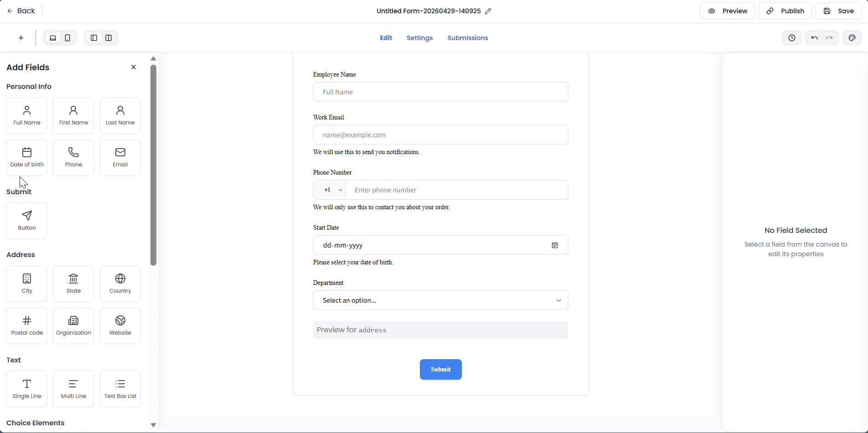
Task: Edit form title with pencil icon
Action: point(488,11)
